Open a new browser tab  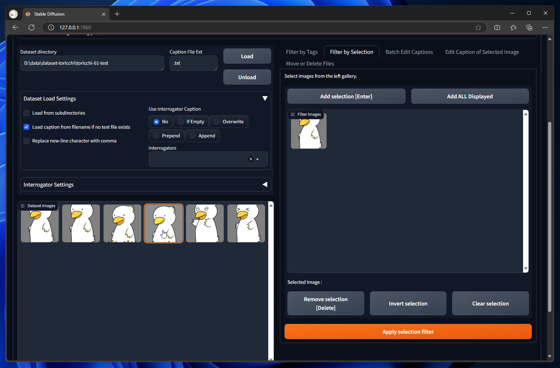click(117, 14)
